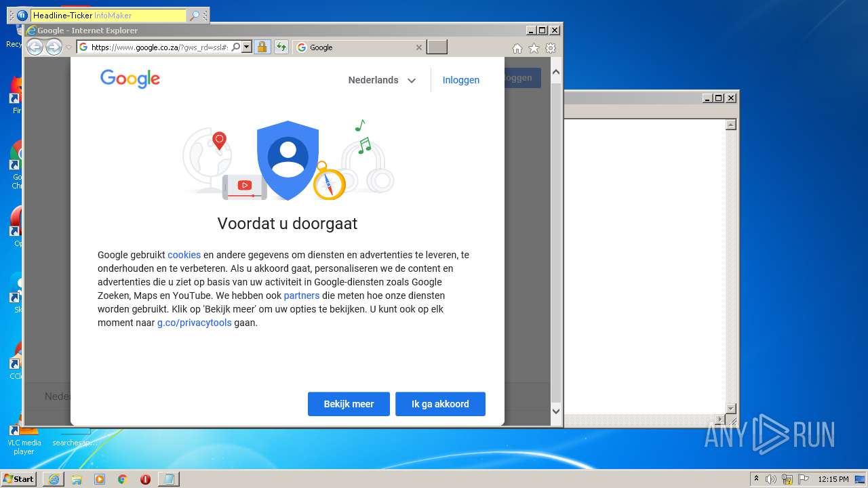Expand the address bar autocomplete dropdown
Screen dimensions: 868x488
point(247,47)
